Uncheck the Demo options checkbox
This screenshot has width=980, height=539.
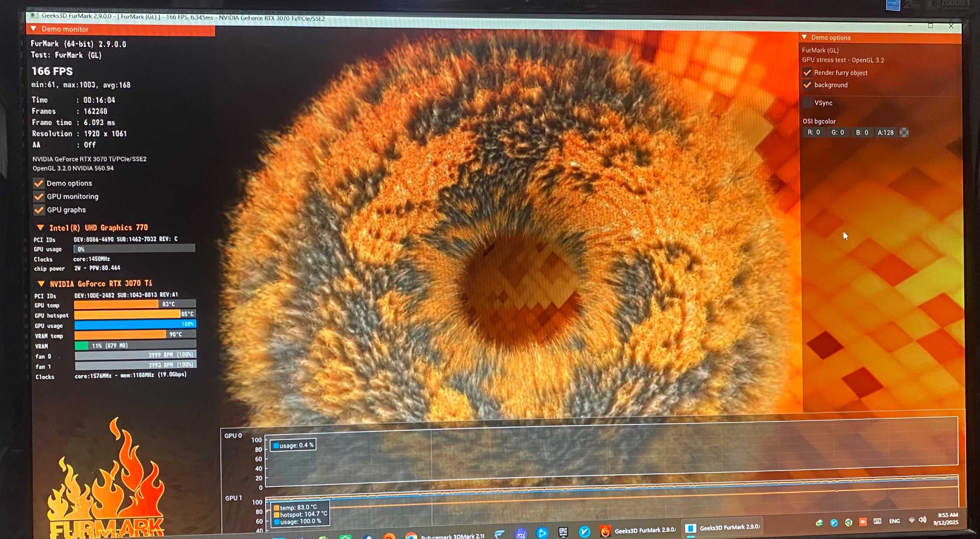point(39,183)
